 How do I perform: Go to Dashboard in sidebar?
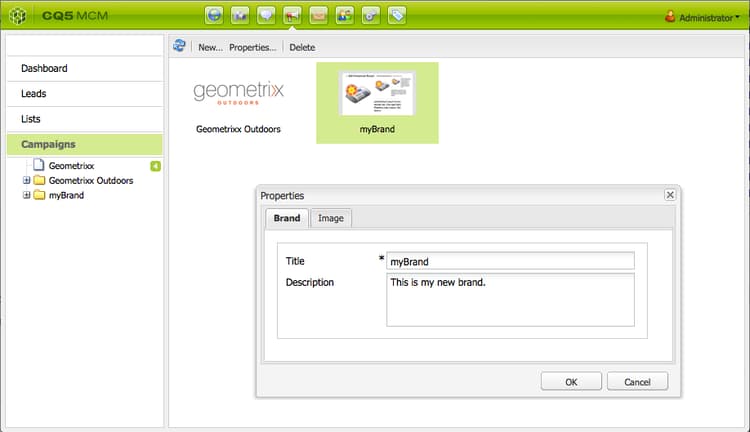pos(85,68)
